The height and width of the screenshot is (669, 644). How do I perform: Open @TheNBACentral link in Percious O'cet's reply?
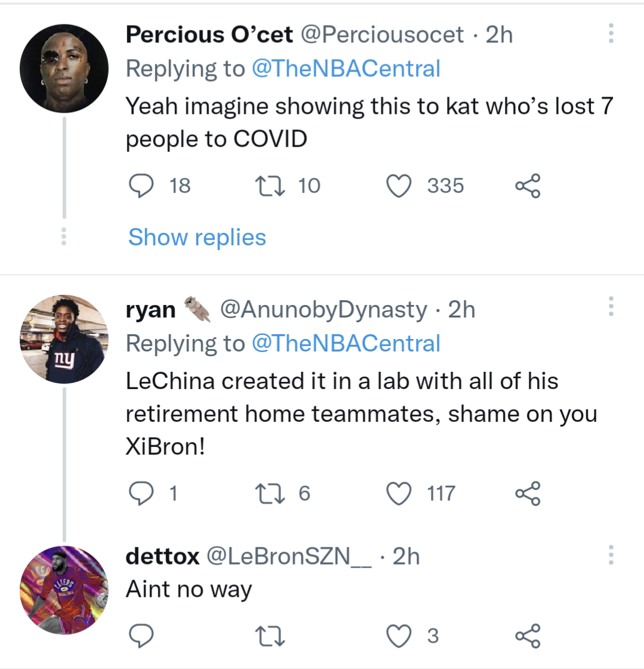(346, 69)
